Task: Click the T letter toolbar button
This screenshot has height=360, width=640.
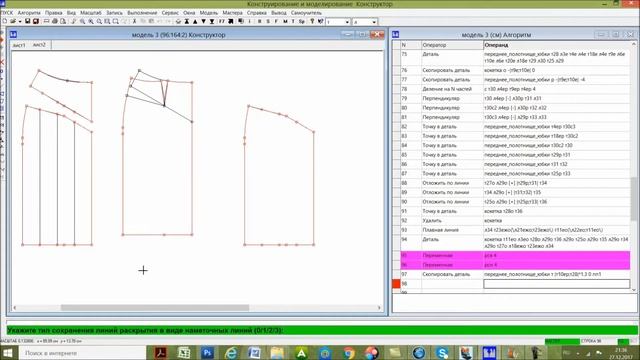Action: (293, 21)
